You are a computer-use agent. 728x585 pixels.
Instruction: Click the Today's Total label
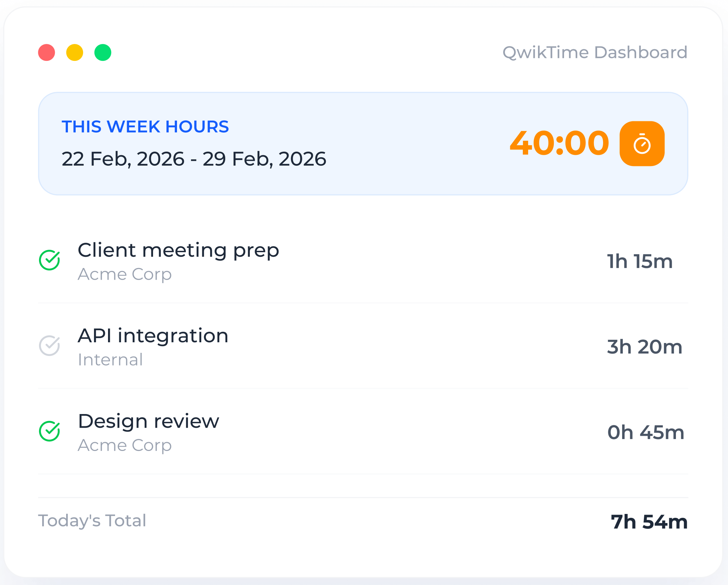pyautogui.click(x=92, y=521)
